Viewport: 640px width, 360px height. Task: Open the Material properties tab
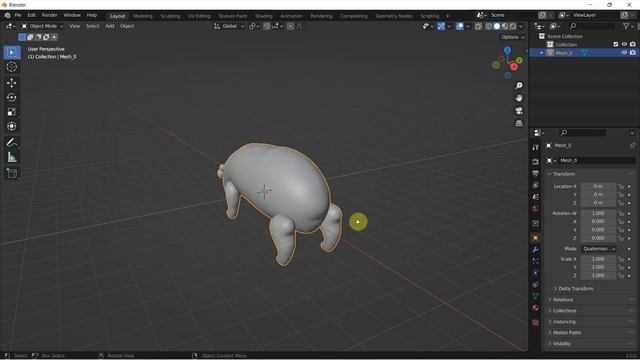click(536, 308)
